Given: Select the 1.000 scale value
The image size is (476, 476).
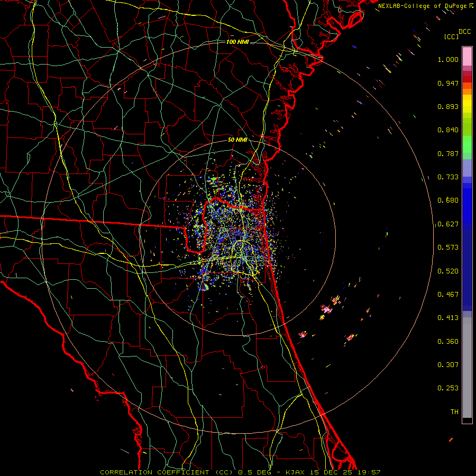Looking at the screenshot, I should pos(448,59).
